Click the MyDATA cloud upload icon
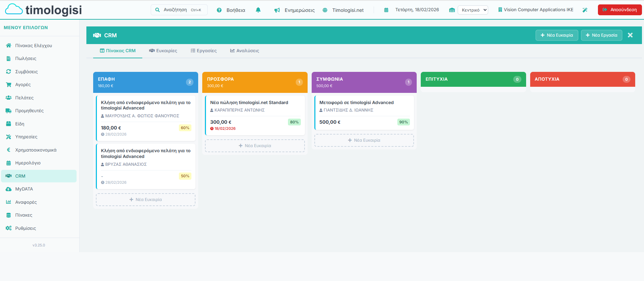 click(x=8, y=189)
